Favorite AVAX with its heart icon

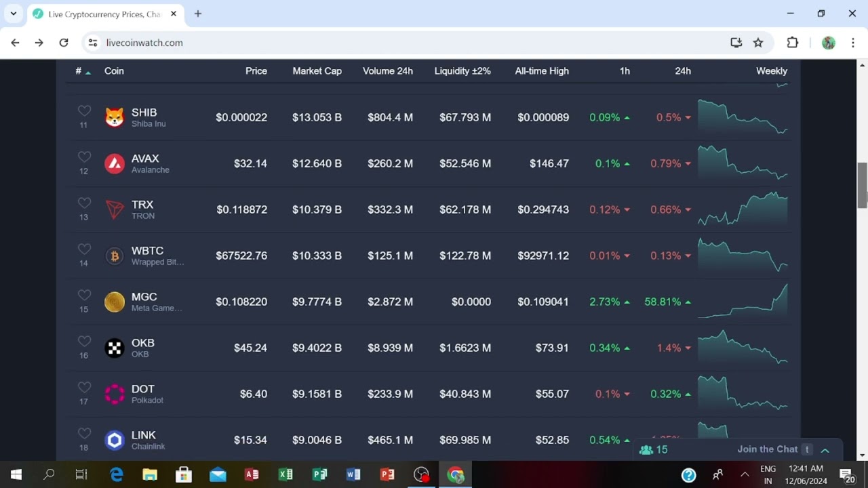pos(84,157)
